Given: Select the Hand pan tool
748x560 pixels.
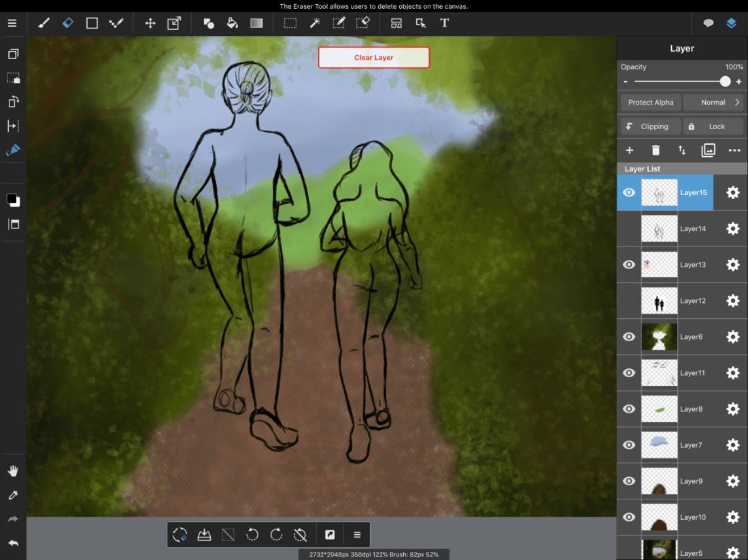Looking at the screenshot, I should pyautogui.click(x=13, y=471).
